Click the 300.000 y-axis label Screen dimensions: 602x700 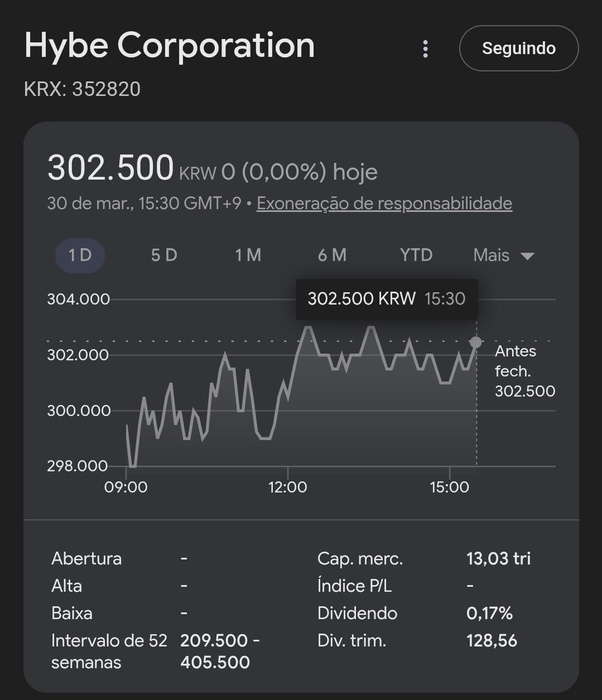(78, 411)
